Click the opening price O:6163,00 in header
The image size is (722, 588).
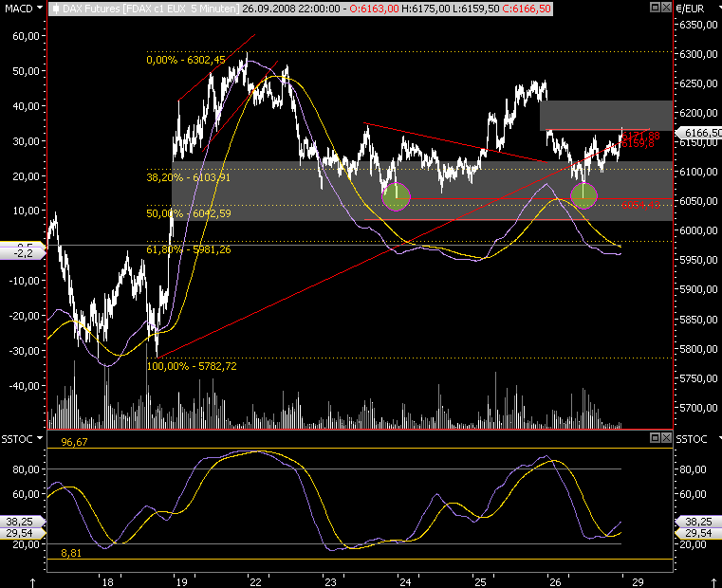click(374, 9)
